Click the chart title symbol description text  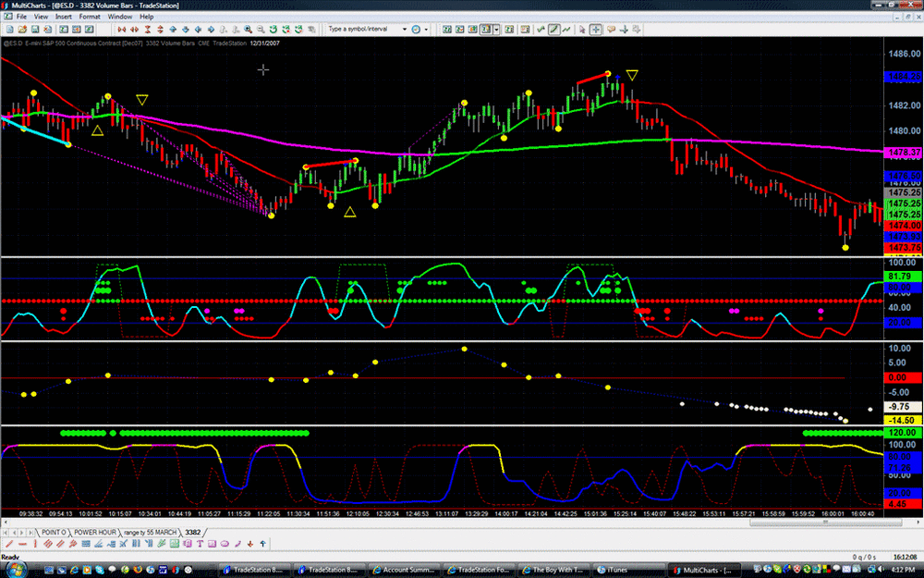[141, 43]
